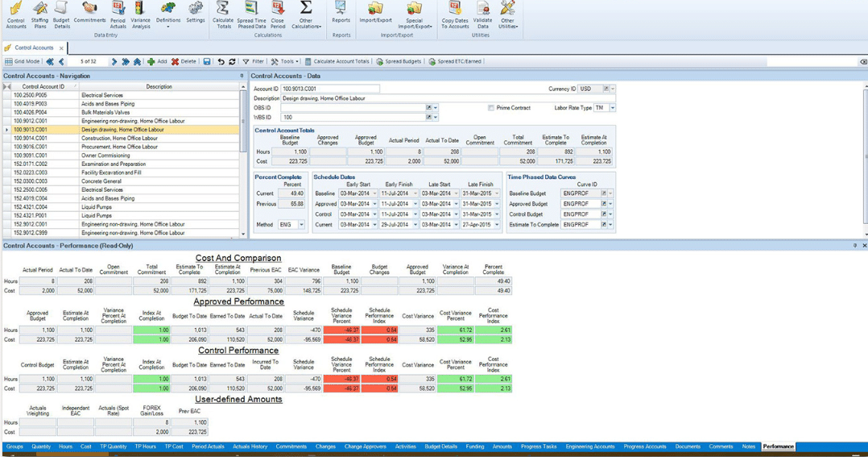Select the Control Accounts document tab

pos(34,48)
